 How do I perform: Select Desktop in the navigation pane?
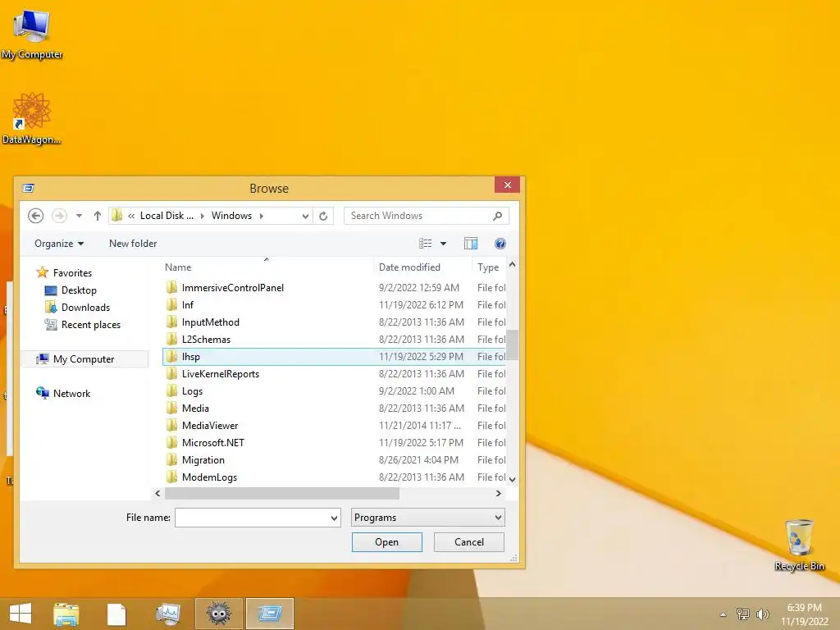[x=71, y=290]
